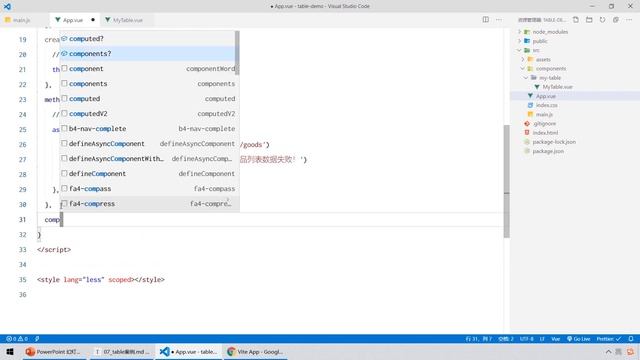Screen dimensions: 640x360
Task: Select 'fa4-compass' snippet box icon
Action: click(64, 188)
